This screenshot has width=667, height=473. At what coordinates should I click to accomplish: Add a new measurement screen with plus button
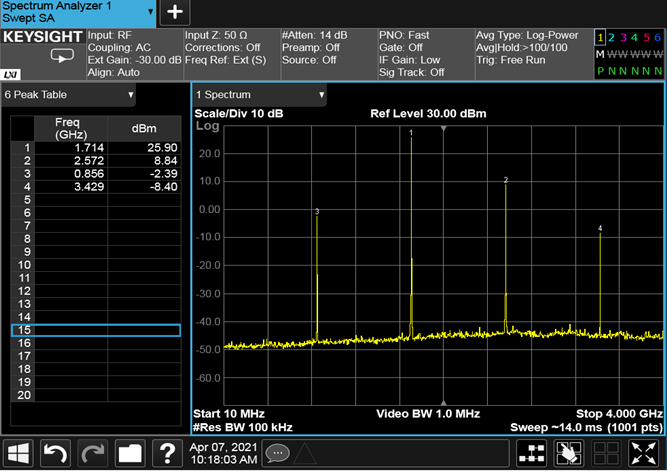[x=175, y=12]
